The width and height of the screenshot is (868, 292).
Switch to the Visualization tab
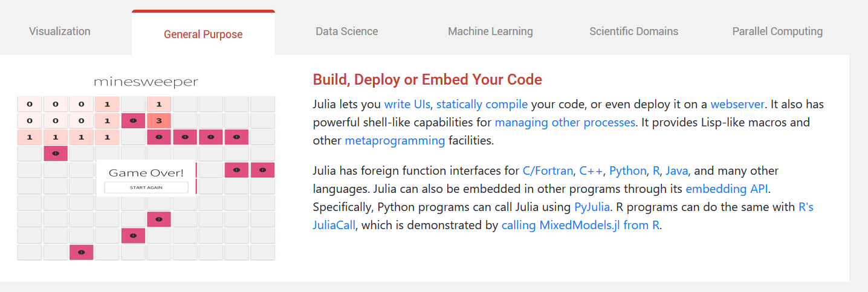point(60,31)
